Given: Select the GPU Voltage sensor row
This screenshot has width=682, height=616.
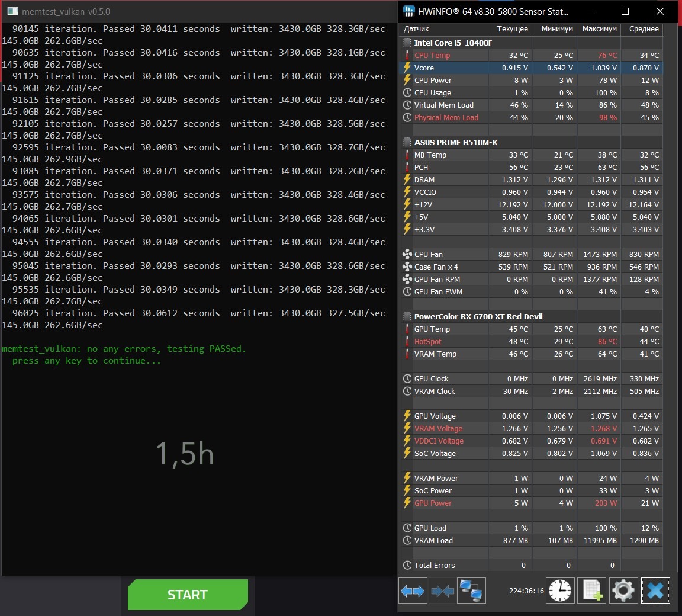Looking at the screenshot, I should click(x=530, y=416).
